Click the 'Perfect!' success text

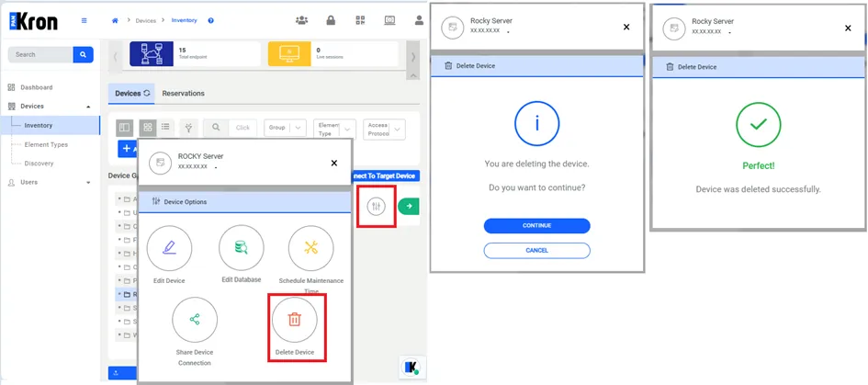[x=759, y=165]
